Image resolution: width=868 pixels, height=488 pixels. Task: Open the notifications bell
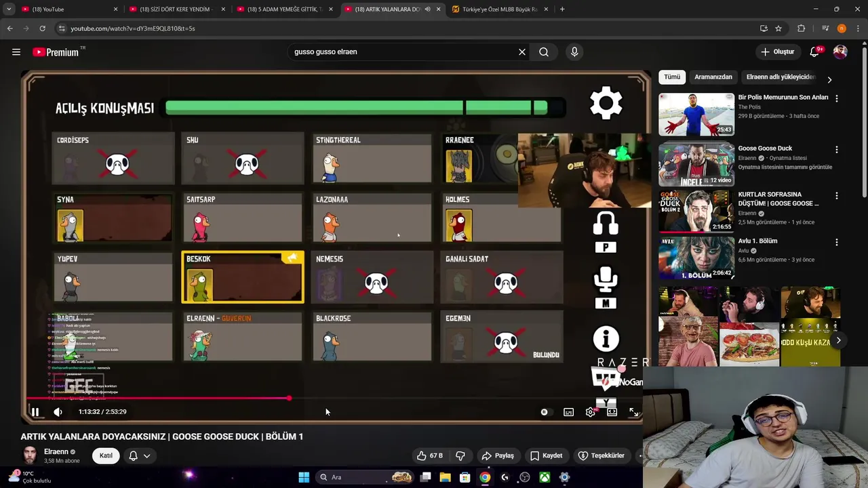(x=814, y=52)
